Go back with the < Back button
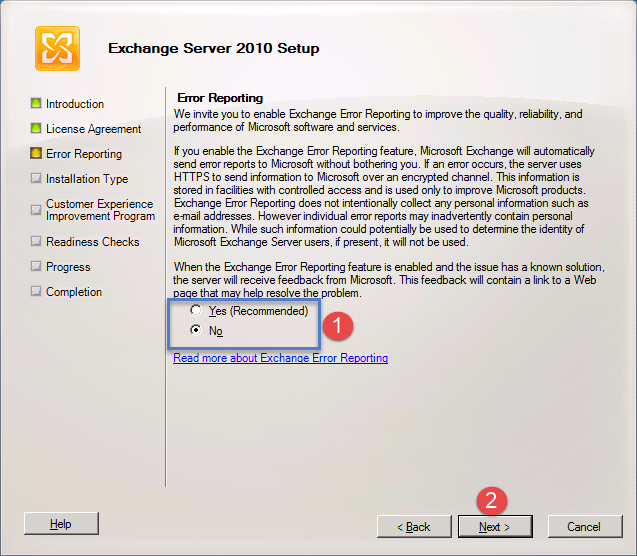The width and height of the screenshot is (637, 556). [414, 527]
